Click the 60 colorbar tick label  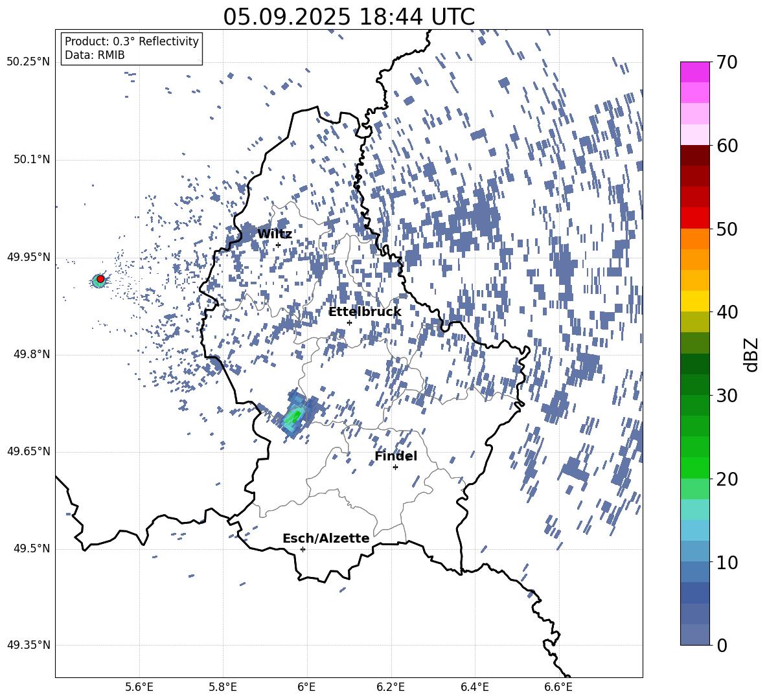(727, 146)
